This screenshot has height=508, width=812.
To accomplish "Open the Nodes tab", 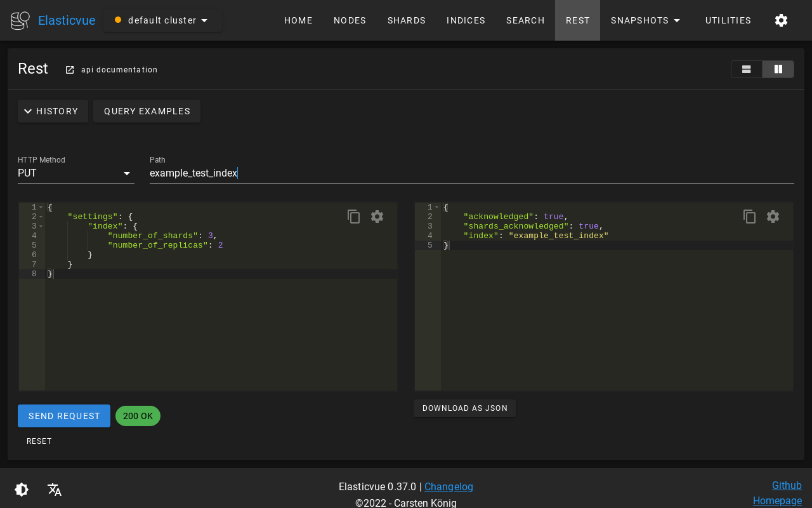I will tap(350, 20).
